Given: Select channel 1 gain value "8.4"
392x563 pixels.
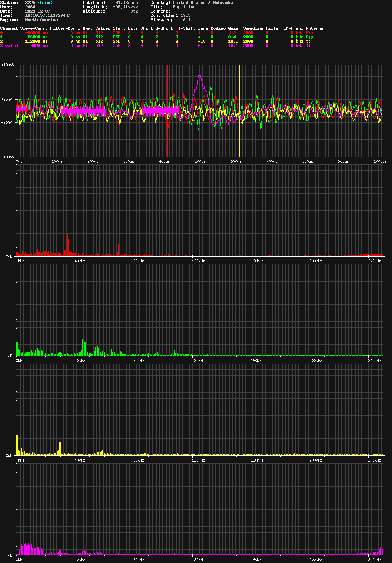Looking at the screenshot, I should pyautogui.click(x=232, y=37).
